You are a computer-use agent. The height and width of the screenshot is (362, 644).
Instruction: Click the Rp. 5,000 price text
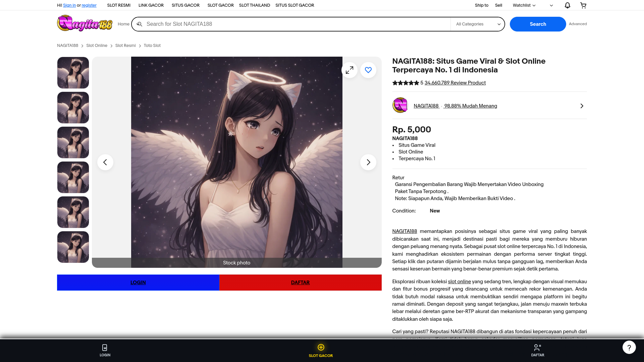tap(412, 130)
